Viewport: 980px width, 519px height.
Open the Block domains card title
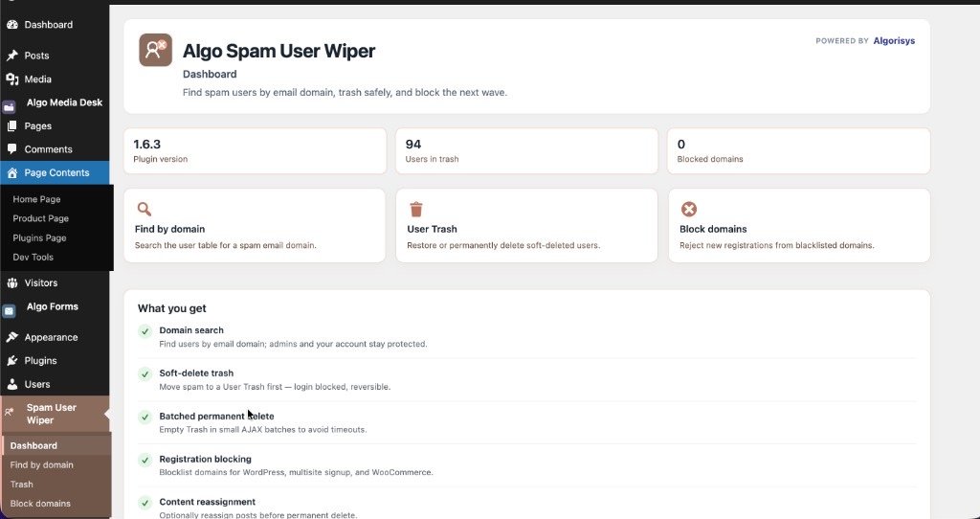pyautogui.click(x=713, y=230)
